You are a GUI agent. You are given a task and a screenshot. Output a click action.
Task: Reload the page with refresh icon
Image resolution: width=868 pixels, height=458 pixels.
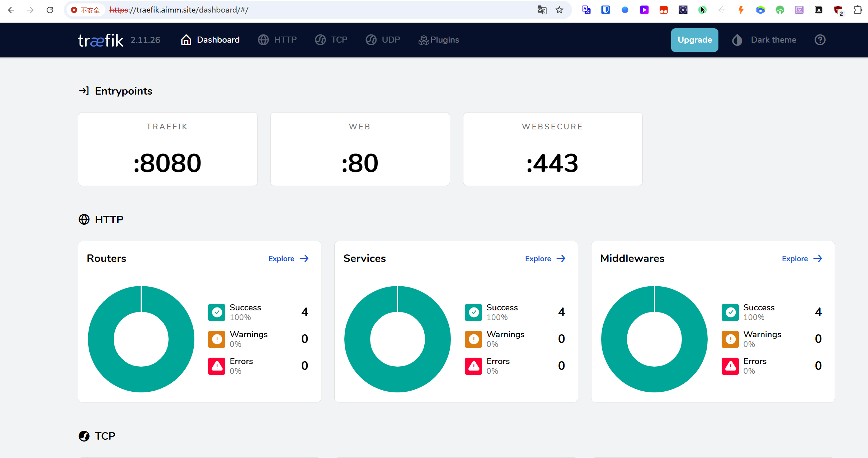tap(50, 10)
